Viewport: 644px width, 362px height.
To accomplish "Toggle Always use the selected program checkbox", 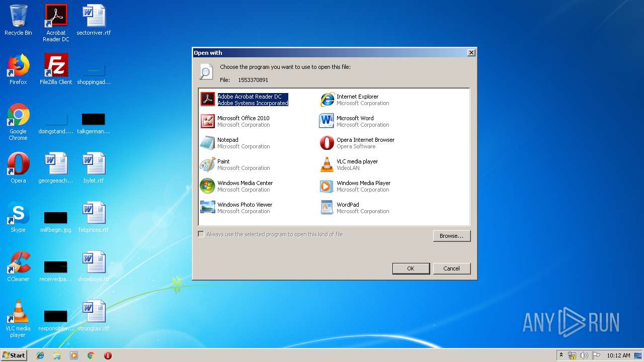I will 201,234.
